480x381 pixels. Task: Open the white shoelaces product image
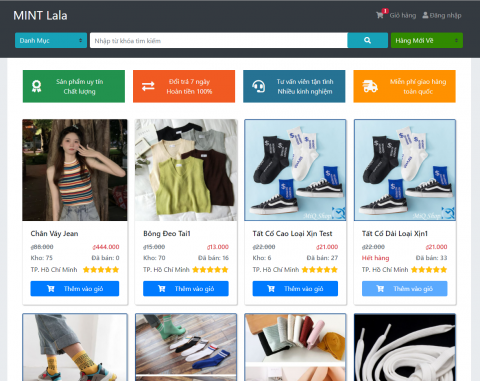405,347
